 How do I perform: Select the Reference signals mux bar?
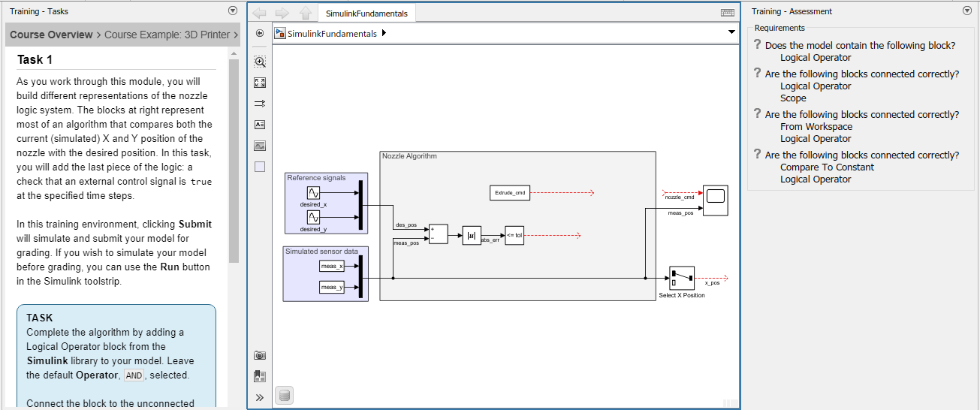(x=362, y=206)
